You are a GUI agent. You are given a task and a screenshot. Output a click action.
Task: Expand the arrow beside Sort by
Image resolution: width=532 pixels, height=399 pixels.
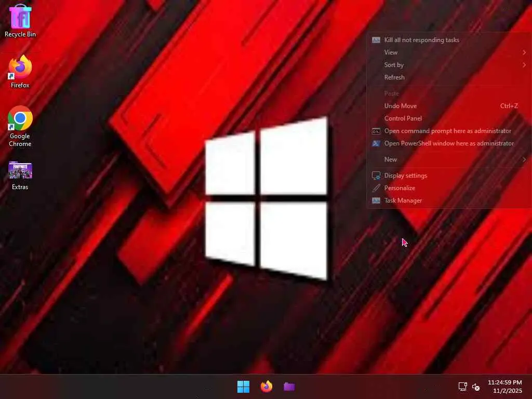(x=524, y=65)
